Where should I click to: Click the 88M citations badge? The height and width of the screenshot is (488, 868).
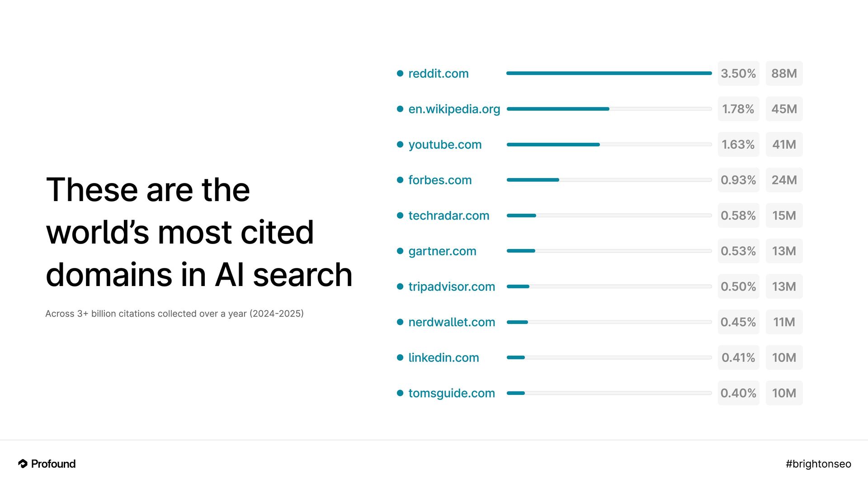(x=784, y=73)
